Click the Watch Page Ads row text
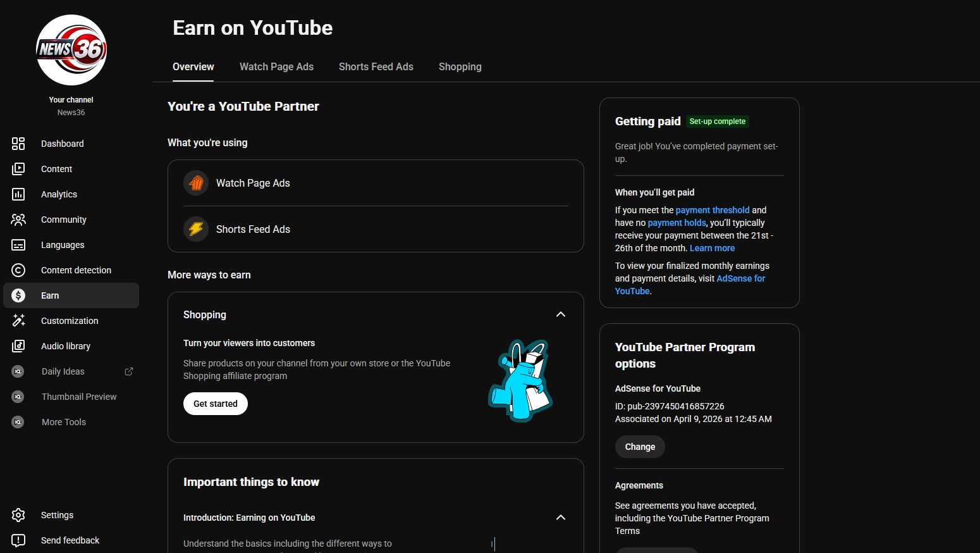Image resolution: width=980 pixels, height=553 pixels. coord(253,183)
